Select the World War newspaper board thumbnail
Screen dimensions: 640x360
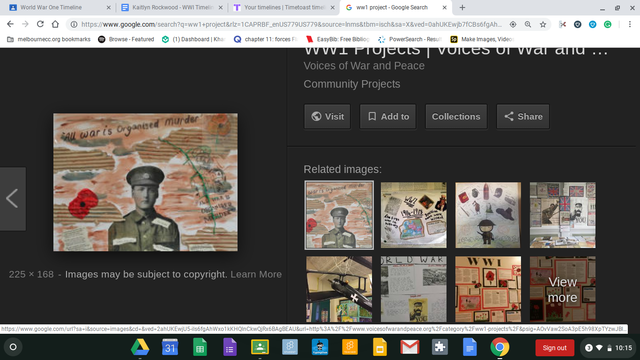click(x=413, y=289)
